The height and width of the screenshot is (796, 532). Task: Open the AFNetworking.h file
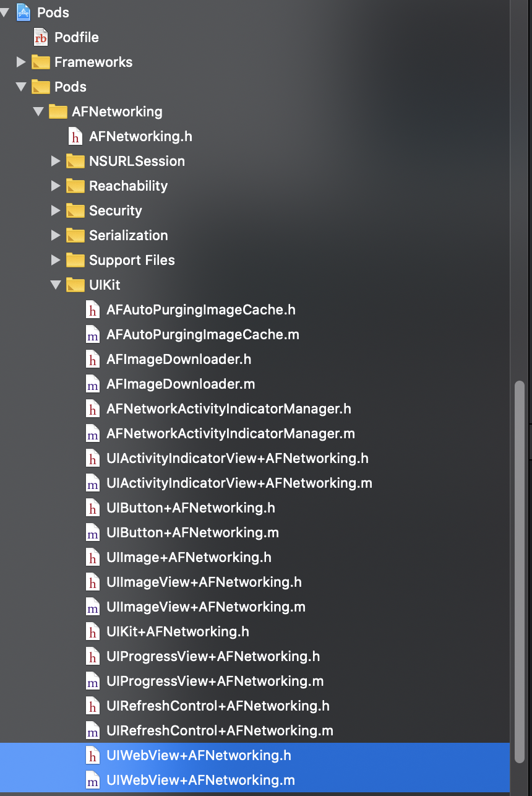click(140, 136)
